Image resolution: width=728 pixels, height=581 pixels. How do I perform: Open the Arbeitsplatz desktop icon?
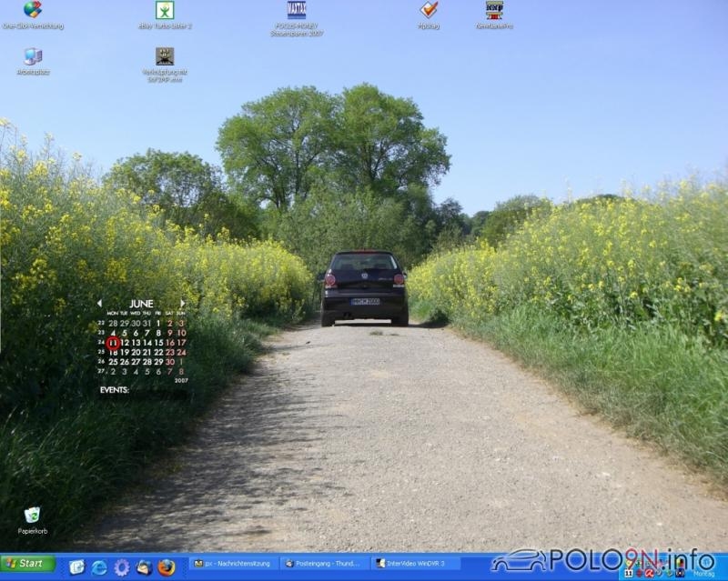pos(33,56)
